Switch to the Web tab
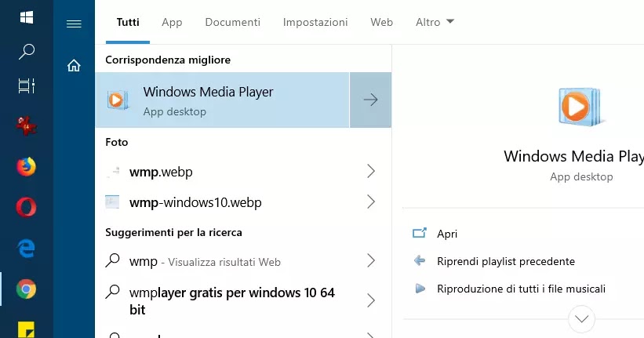644x338 pixels. pos(381,22)
